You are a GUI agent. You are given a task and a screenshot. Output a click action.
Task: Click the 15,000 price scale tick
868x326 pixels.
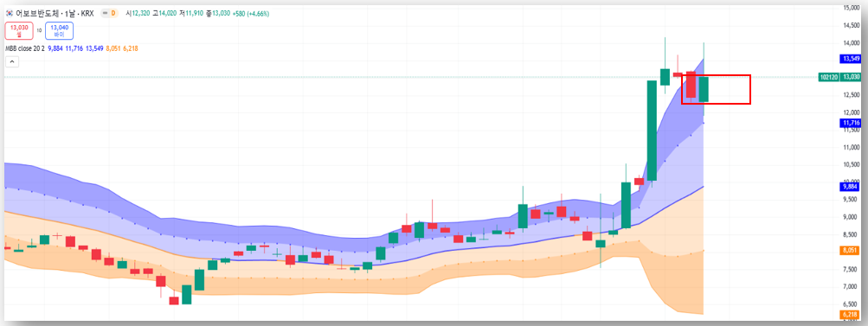click(x=851, y=8)
